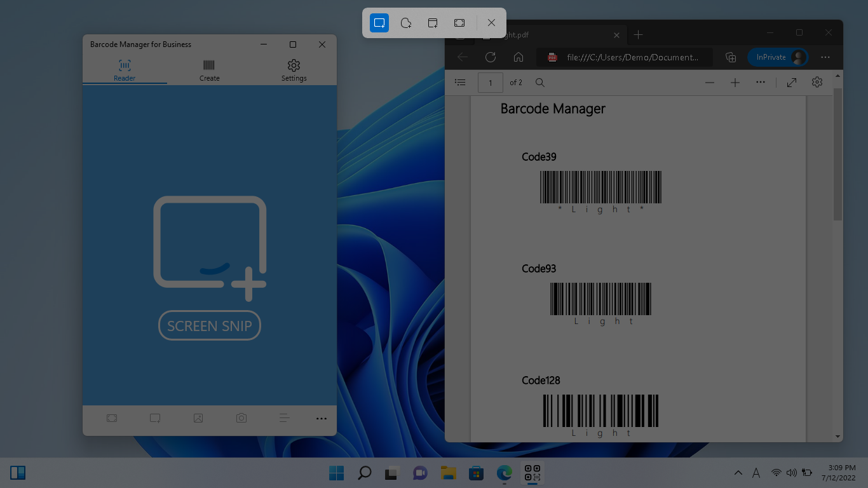
Task: Show the PDF table of contents
Action: (x=459, y=83)
